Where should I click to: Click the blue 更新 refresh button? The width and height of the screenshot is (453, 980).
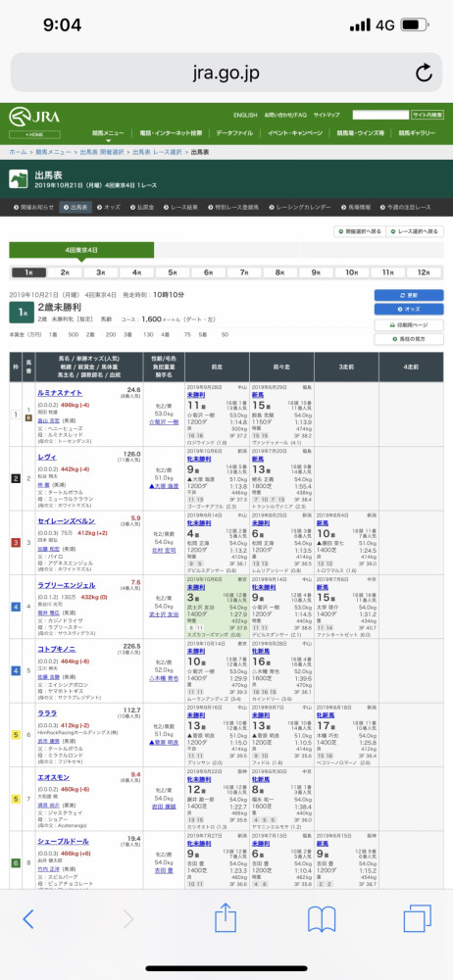click(x=409, y=295)
